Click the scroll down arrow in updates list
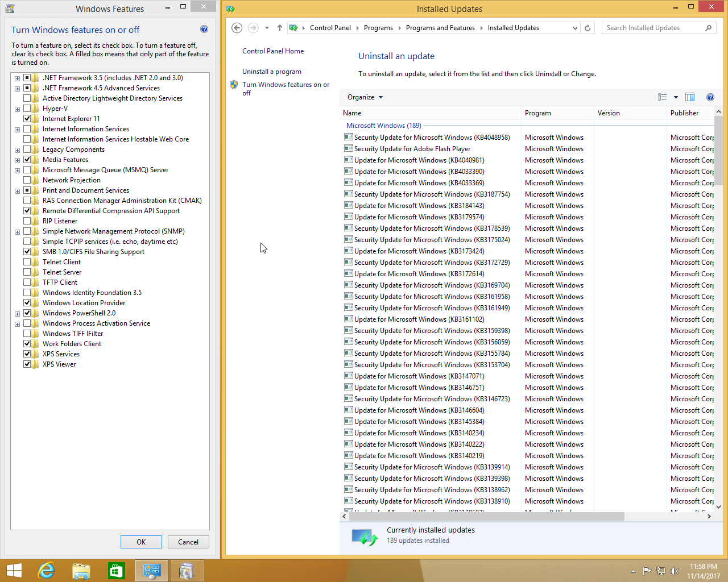The height and width of the screenshot is (582, 728). 718,506
